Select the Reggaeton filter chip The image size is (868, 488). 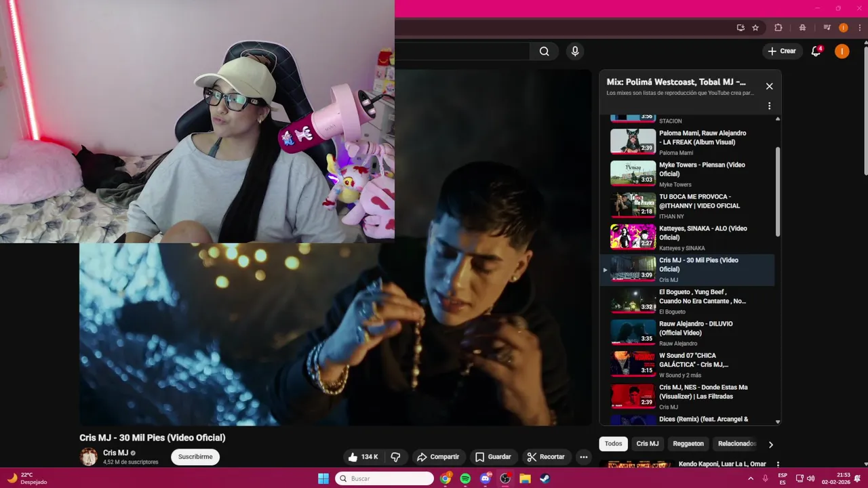click(x=688, y=444)
